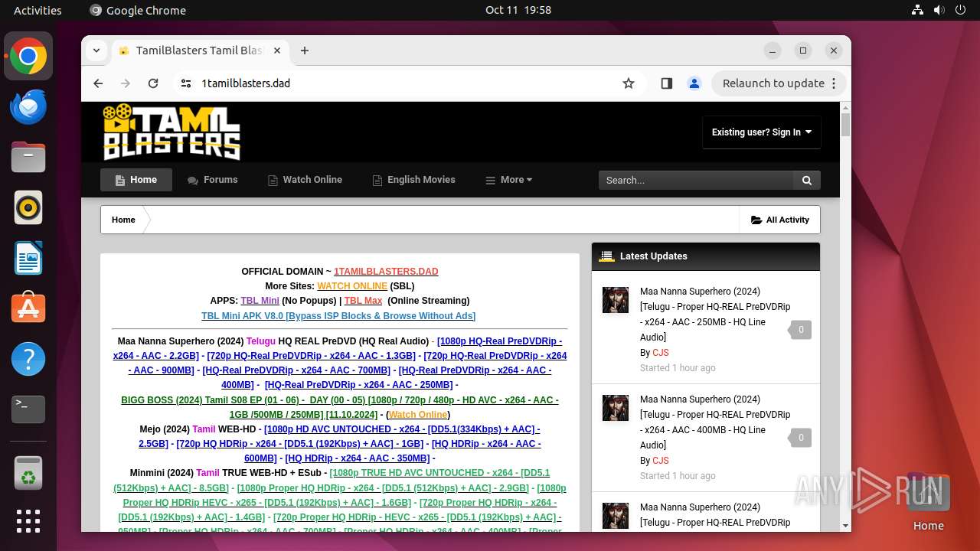980x551 pixels.
Task: Open Mejo HQ HDRip 350MB link
Action: (358, 458)
